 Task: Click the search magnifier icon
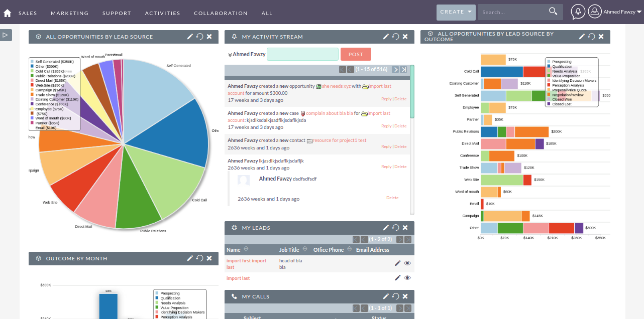click(553, 11)
